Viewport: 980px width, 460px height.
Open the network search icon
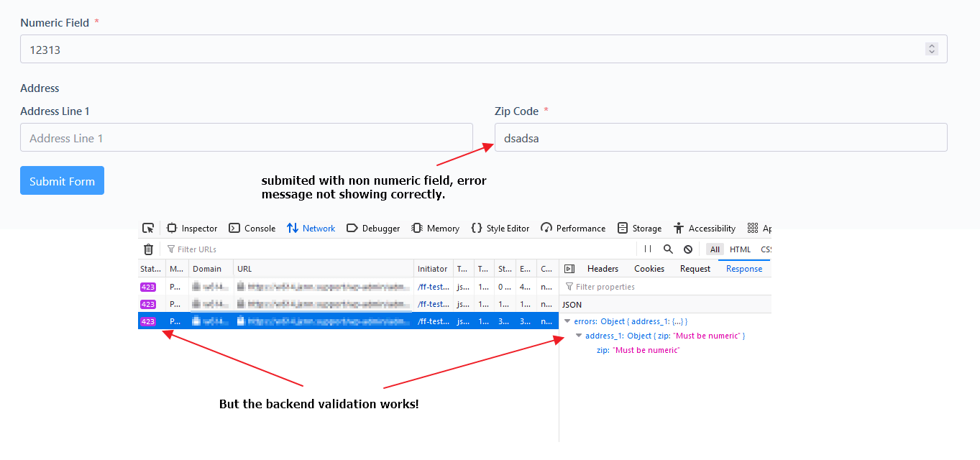click(x=667, y=249)
